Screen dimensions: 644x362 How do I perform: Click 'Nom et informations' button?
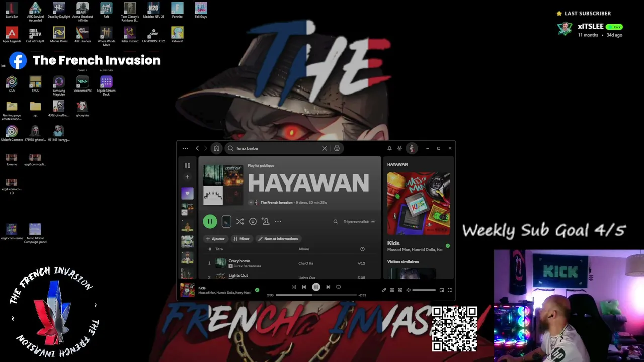(x=278, y=239)
